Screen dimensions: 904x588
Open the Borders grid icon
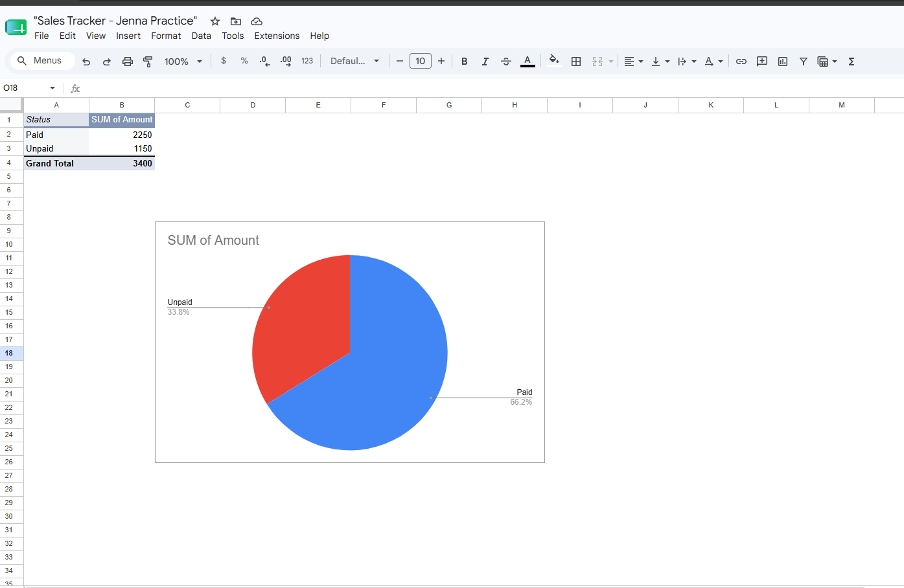[x=576, y=62]
